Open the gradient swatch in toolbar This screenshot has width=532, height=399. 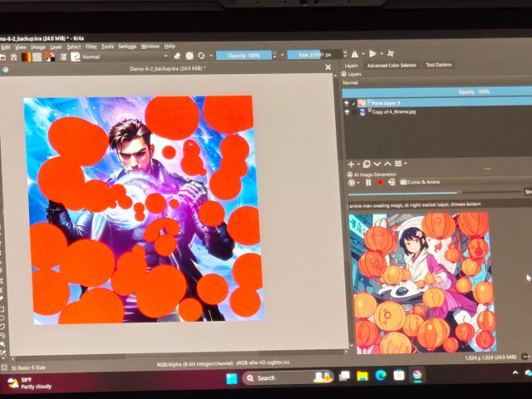(x=26, y=57)
